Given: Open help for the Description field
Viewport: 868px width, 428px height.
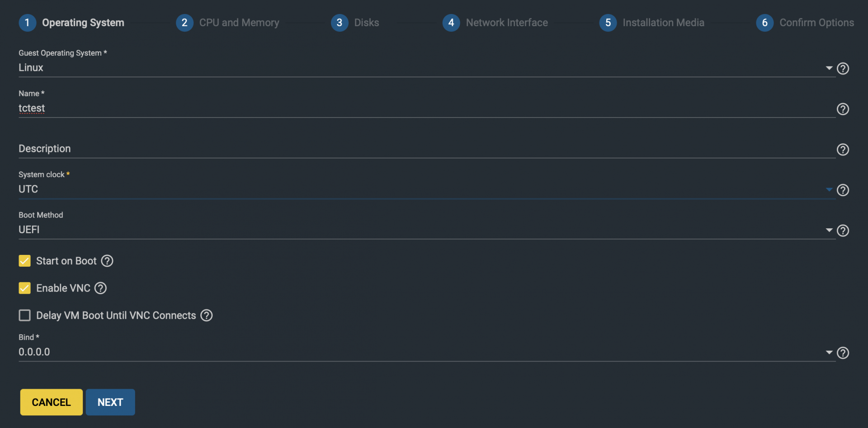Looking at the screenshot, I should [843, 150].
